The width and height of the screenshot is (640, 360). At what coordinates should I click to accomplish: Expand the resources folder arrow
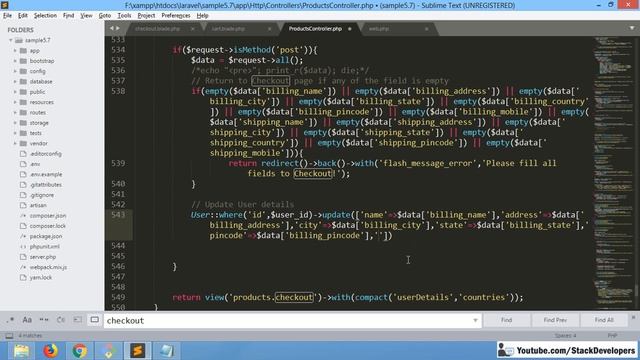[x=15, y=102]
